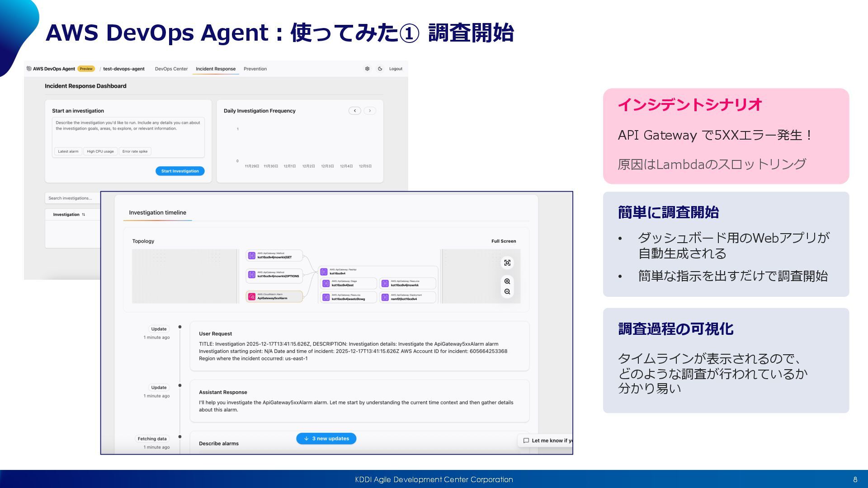Select the kot16xx9v4|test Stage node
The height and width of the screenshot is (488, 868).
348,284
